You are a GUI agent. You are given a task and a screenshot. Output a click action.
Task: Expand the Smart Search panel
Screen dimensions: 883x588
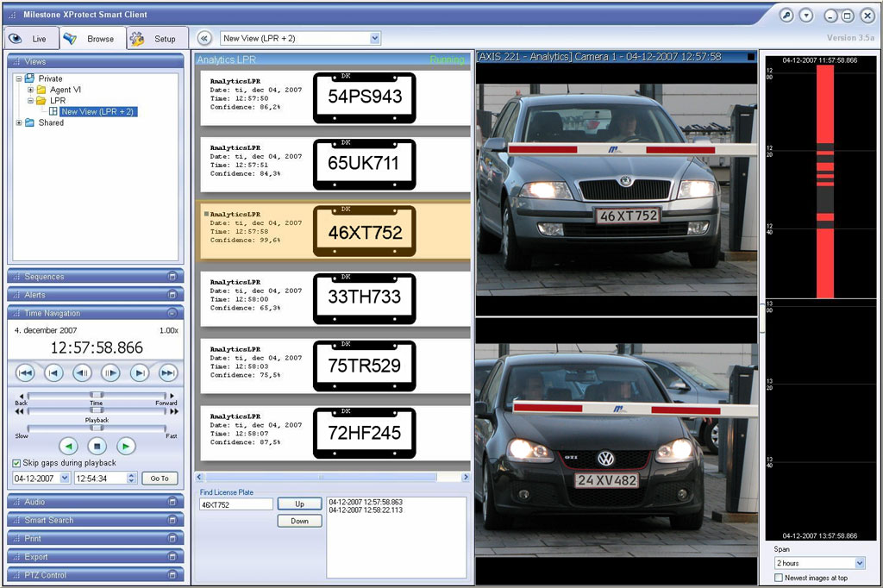coord(172,520)
